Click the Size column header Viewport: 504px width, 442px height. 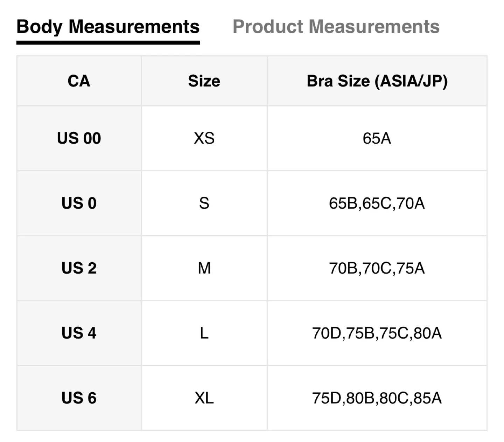tap(204, 81)
